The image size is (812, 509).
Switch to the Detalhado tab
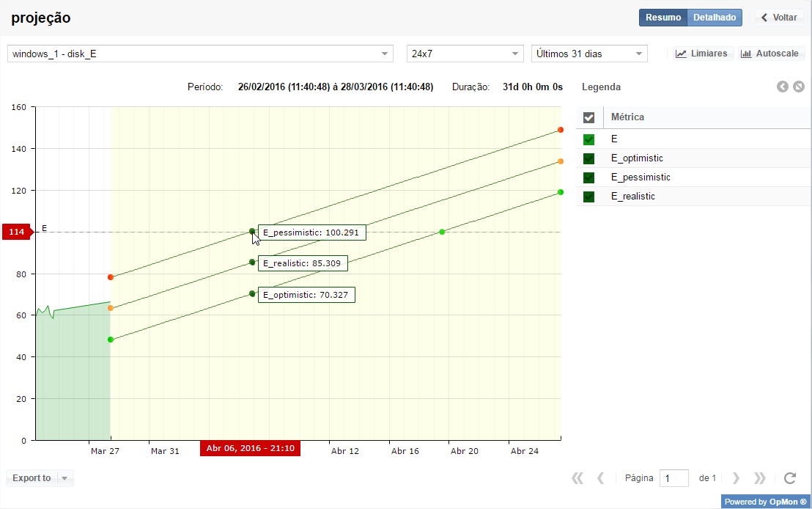click(x=715, y=18)
